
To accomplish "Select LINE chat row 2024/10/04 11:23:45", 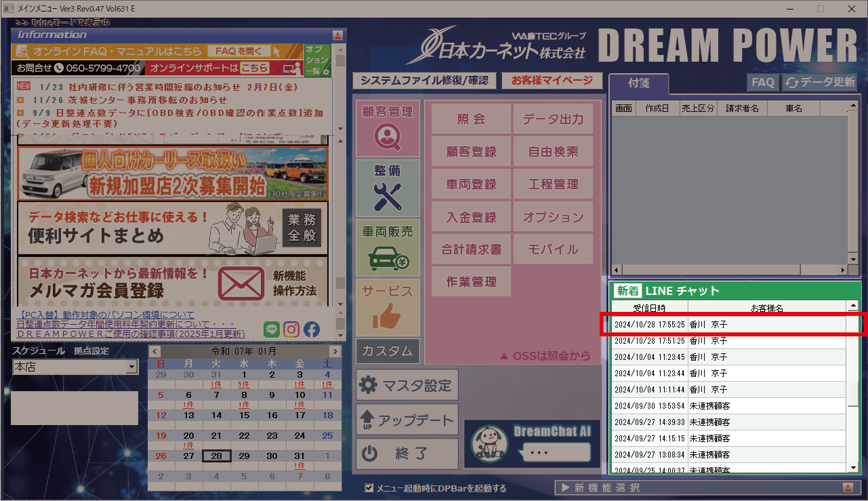I will pyautogui.click(x=729, y=357).
